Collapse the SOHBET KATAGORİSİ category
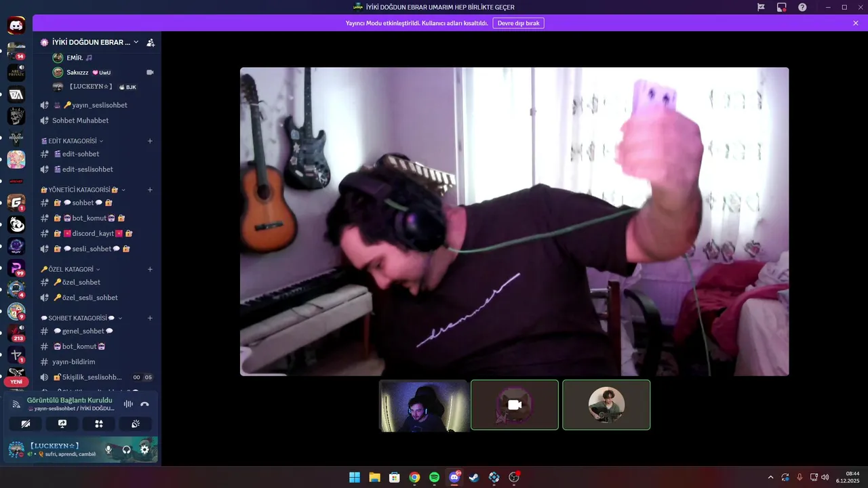The height and width of the screenshot is (488, 868). (x=120, y=318)
